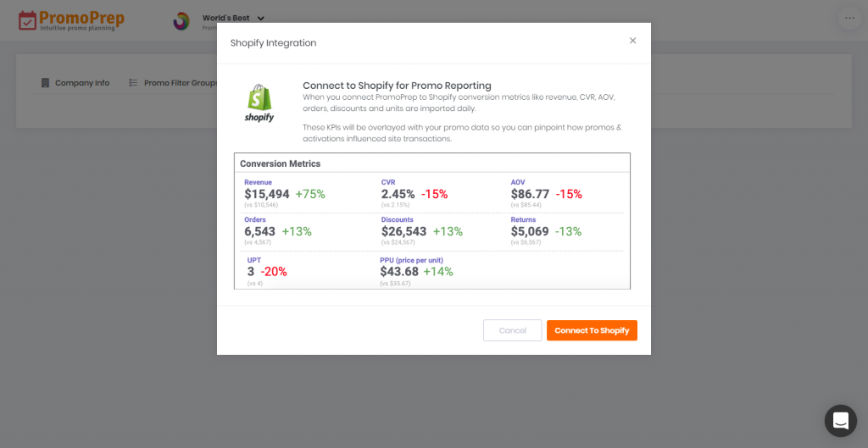The image size is (868, 448).
Task: Click the Connect to Shopify for Promo Reporting heading
Action: tap(397, 86)
